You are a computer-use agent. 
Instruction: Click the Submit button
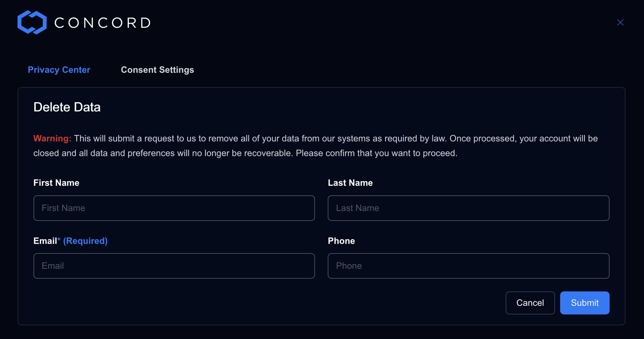(x=584, y=303)
